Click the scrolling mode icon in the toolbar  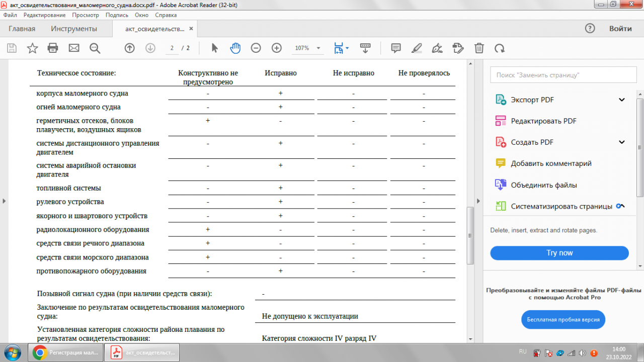(x=365, y=48)
